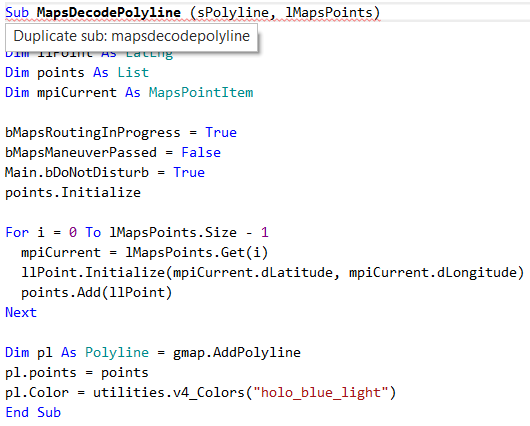Click the sPolyline parameter
This screenshot has height=426, width=530.
tap(233, 14)
